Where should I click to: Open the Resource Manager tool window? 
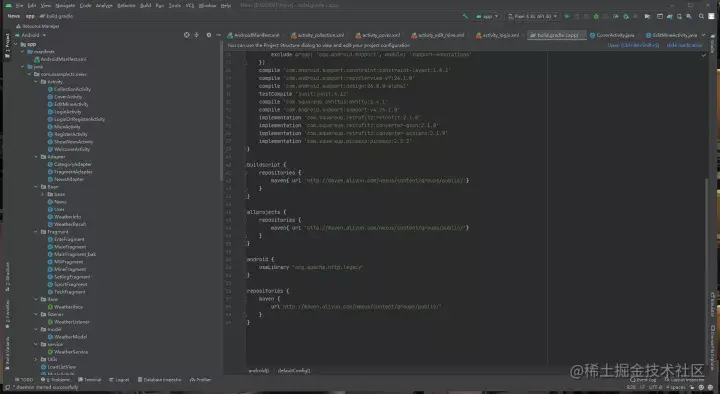coord(38,26)
